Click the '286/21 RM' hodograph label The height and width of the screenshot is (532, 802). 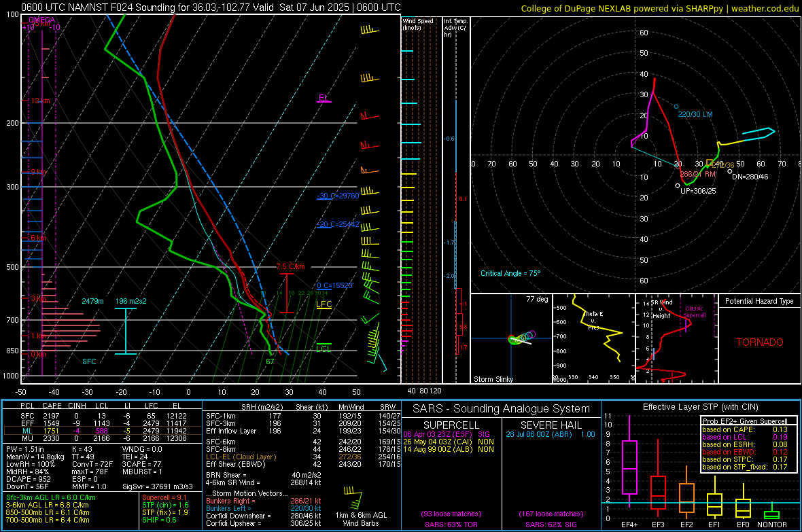[697, 174]
